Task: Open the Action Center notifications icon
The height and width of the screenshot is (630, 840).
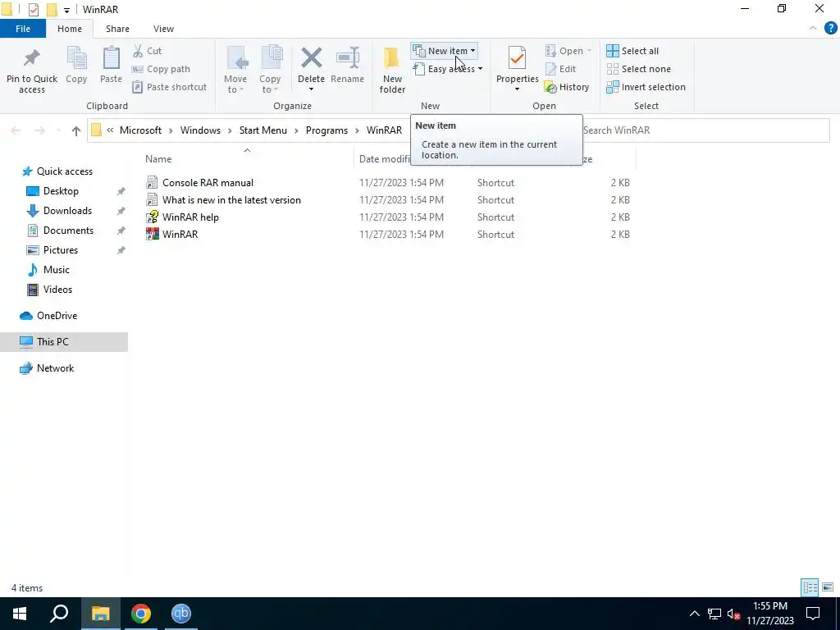Action: (x=813, y=614)
